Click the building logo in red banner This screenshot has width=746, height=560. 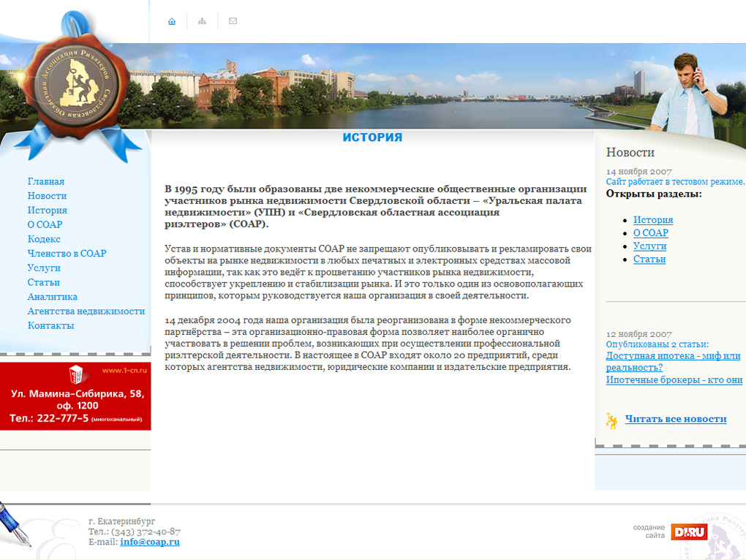point(76,374)
